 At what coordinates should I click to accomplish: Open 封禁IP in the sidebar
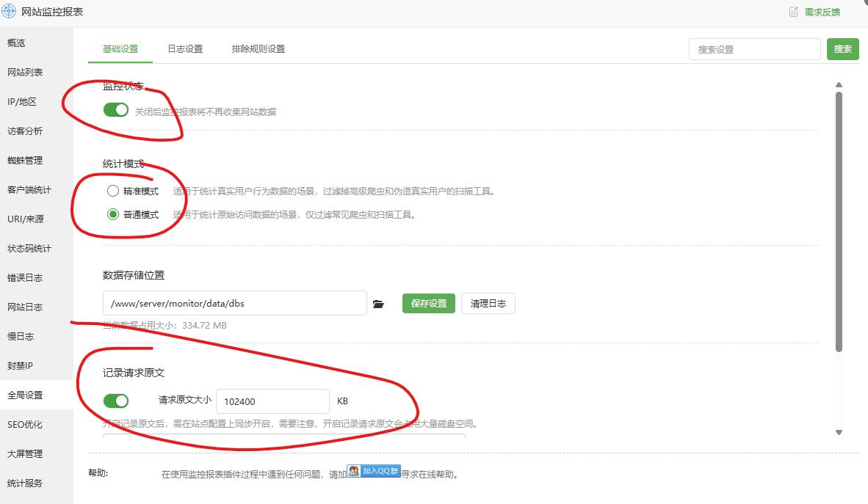24,365
